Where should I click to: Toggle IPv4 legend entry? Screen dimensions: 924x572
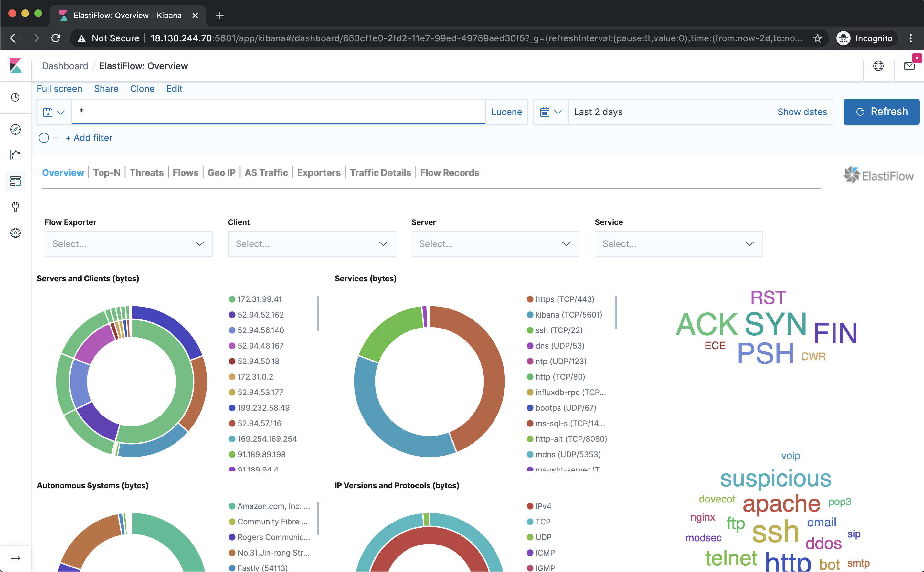pos(543,506)
